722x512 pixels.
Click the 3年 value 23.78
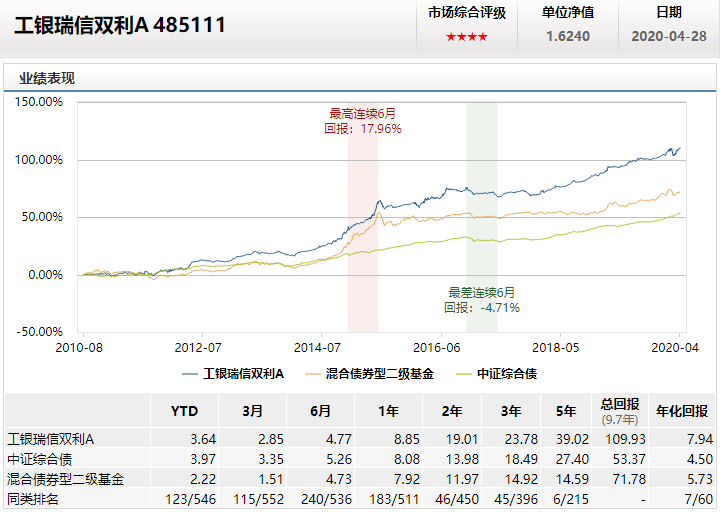pos(521,440)
